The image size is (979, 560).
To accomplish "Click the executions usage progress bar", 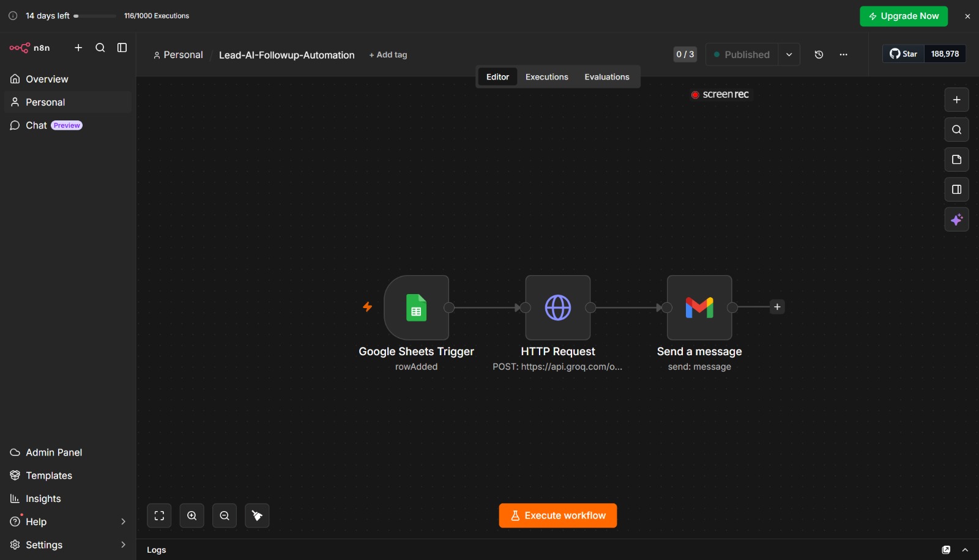I will tap(94, 16).
